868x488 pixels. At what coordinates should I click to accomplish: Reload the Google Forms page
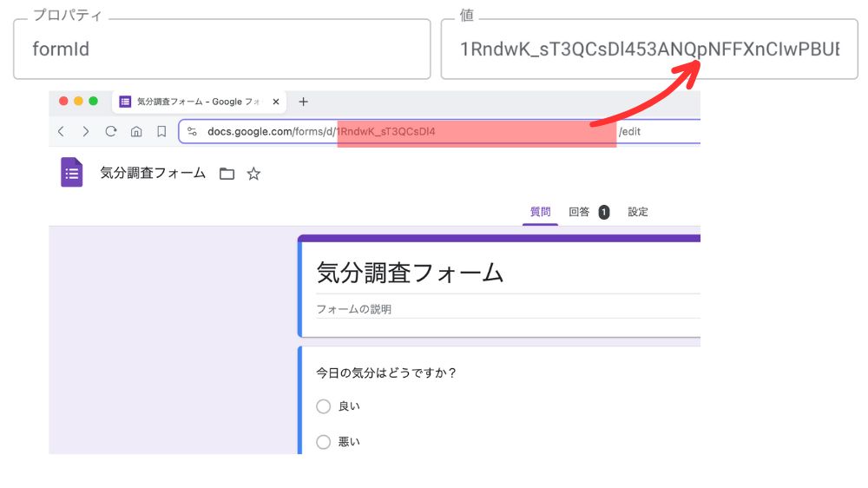tap(111, 132)
